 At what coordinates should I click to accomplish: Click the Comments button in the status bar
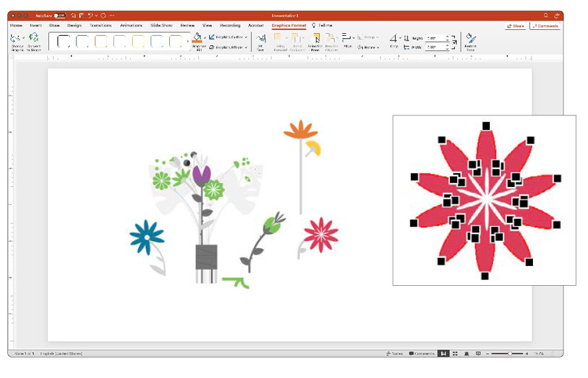point(421,353)
